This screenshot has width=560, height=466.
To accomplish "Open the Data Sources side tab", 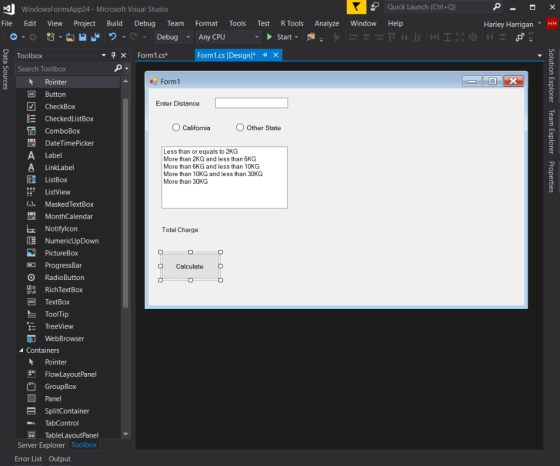I will coord(5,69).
